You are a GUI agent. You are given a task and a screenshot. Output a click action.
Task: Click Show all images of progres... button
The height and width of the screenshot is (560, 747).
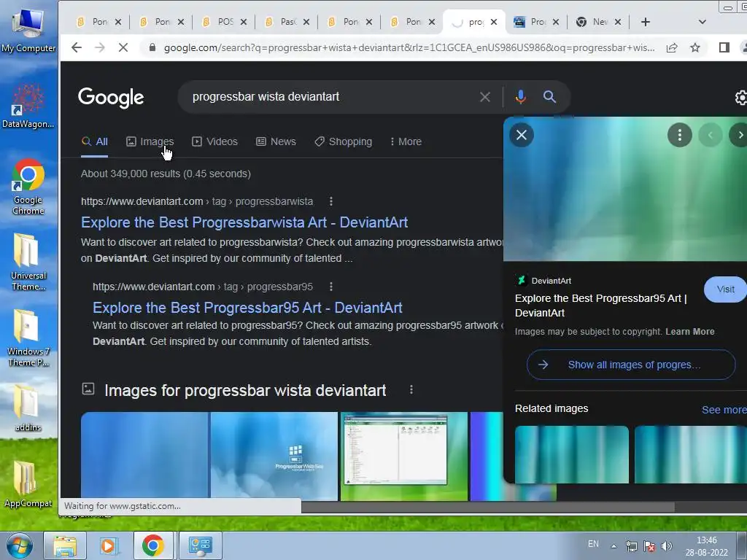(631, 365)
